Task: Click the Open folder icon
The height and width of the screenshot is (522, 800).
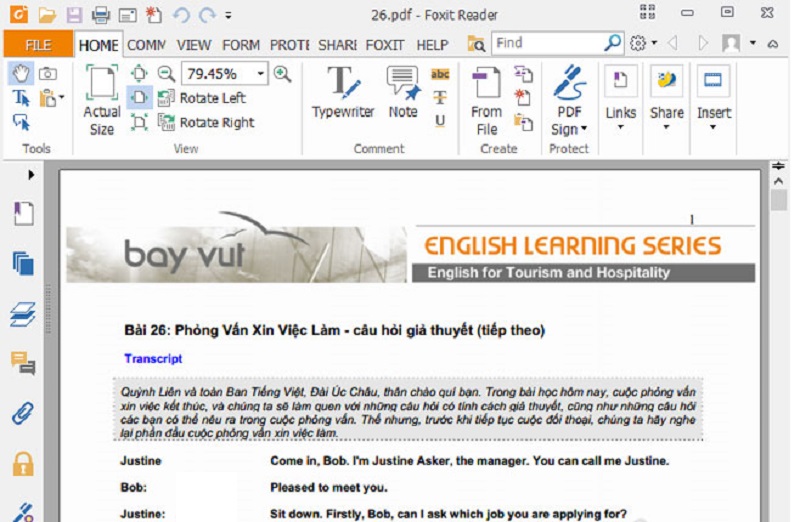Action: tap(47, 15)
